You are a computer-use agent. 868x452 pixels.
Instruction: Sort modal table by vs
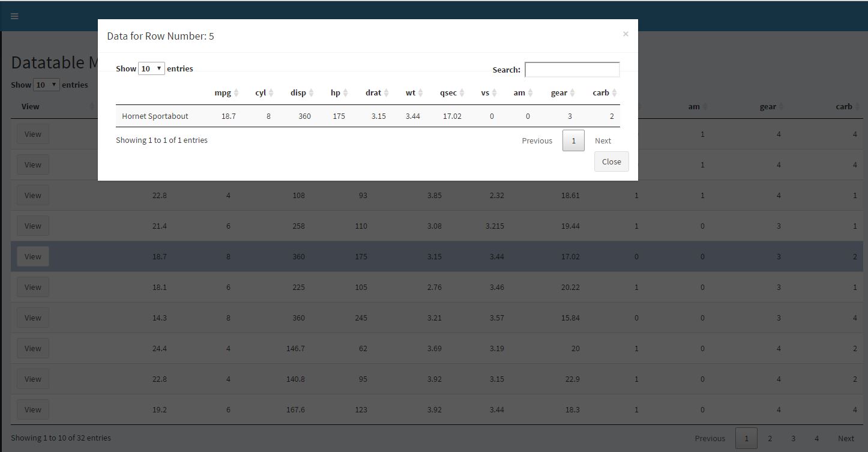[489, 92]
